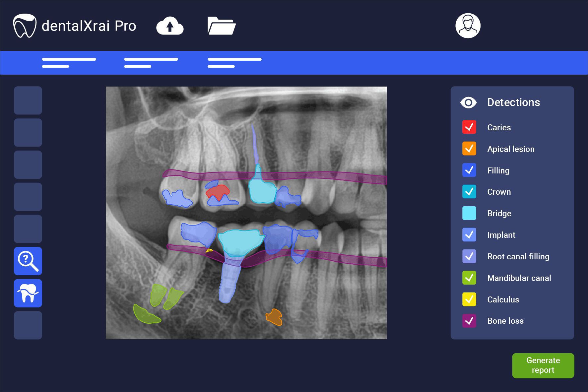Click the Generate report button
The height and width of the screenshot is (392, 588).
[x=543, y=365]
